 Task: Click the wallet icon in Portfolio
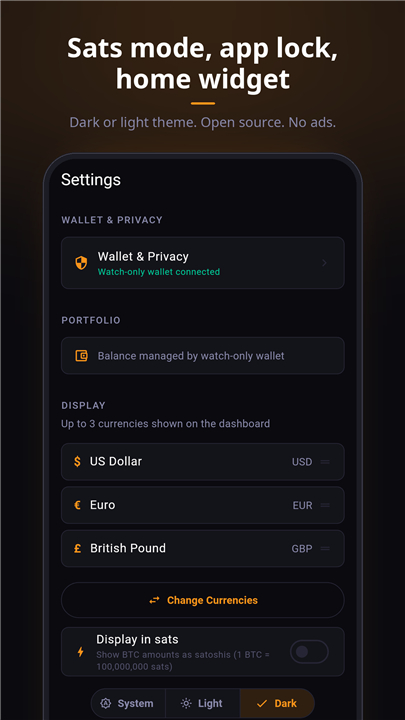click(x=81, y=356)
